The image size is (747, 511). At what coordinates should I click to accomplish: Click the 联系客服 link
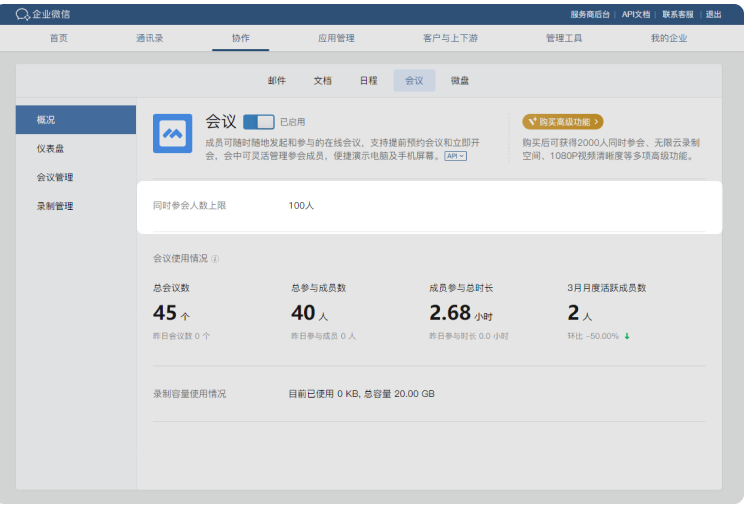pos(678,14)
